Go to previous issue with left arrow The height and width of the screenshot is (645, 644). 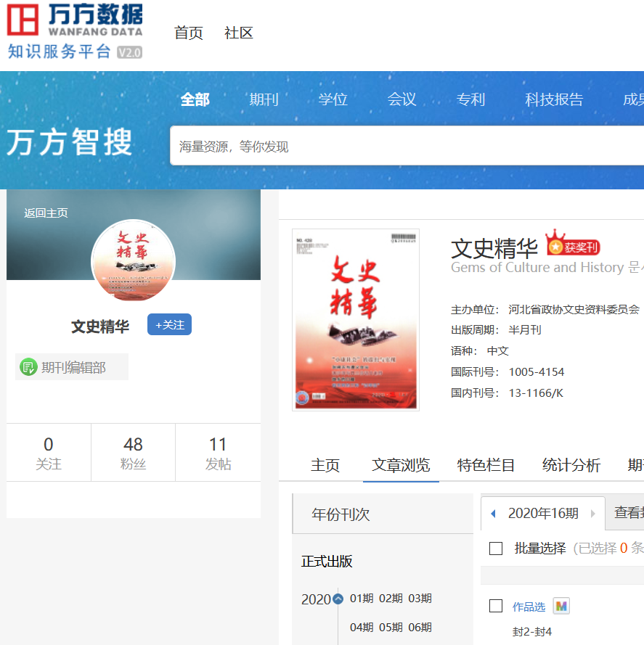click(493, 514)
